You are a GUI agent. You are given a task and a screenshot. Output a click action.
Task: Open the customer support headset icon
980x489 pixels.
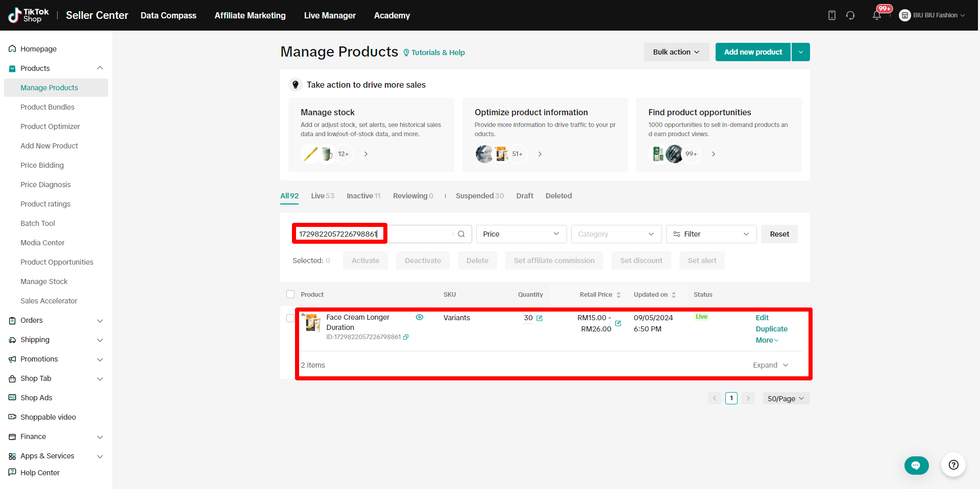pos(850,15)
